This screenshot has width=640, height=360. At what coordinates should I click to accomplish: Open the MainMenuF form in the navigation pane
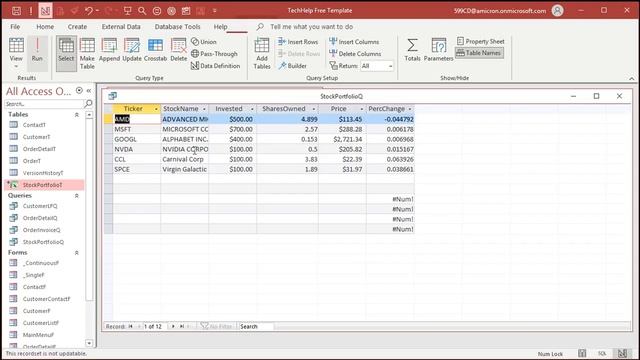[38, 335]
